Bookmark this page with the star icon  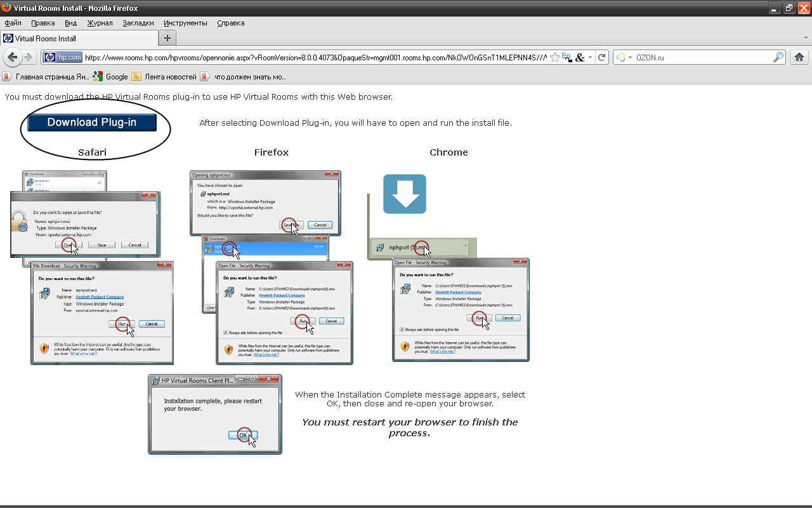555,57
